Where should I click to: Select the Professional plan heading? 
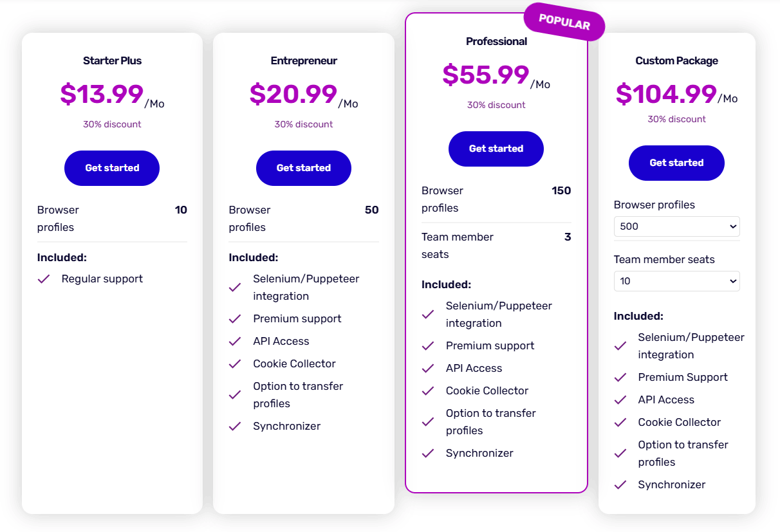pyautogui.click(x=496, y=41)
